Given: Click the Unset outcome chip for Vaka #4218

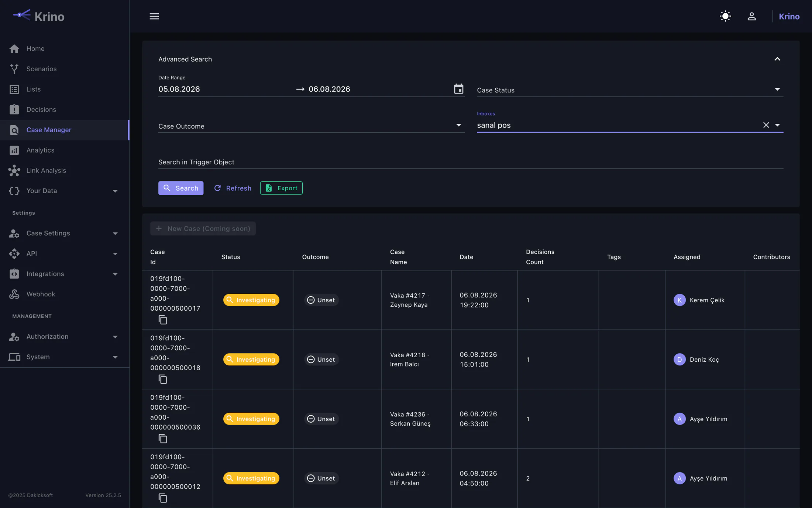Looking at the screenshot, I should coord(321,359).
